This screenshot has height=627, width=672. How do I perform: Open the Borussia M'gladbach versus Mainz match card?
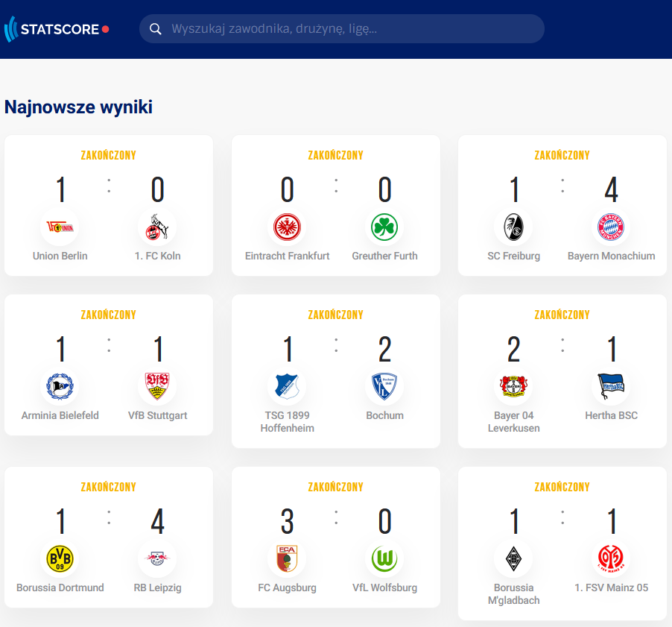click(562, 543)
